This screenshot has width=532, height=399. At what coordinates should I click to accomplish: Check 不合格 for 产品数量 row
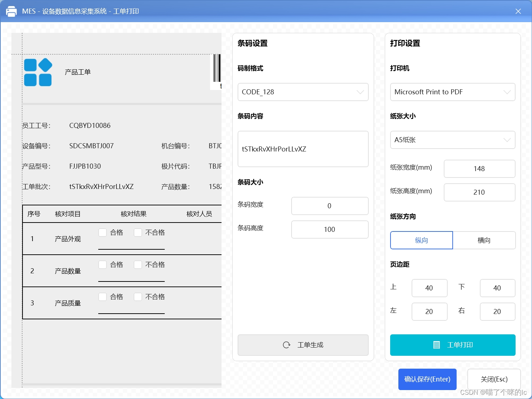pyautogui.click(x=138, y=265)
